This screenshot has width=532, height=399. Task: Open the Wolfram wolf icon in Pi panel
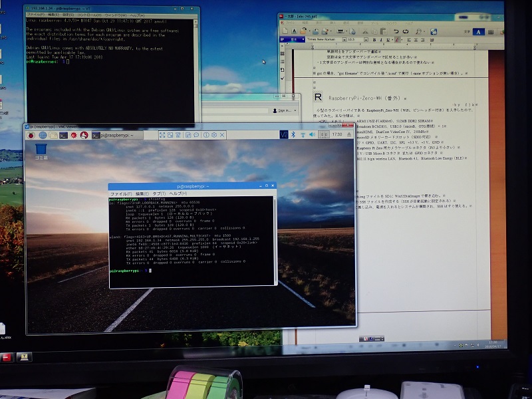coord(84,135)
